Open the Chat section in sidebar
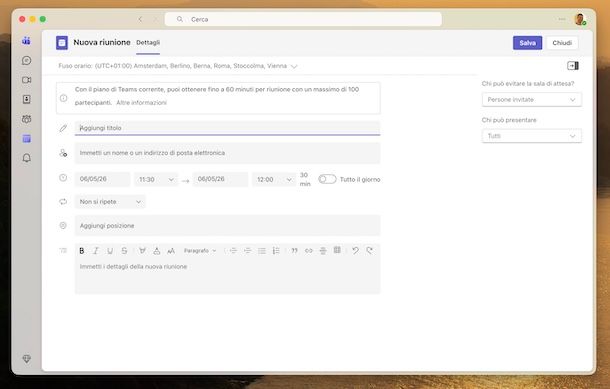 [x=26, y=60]
